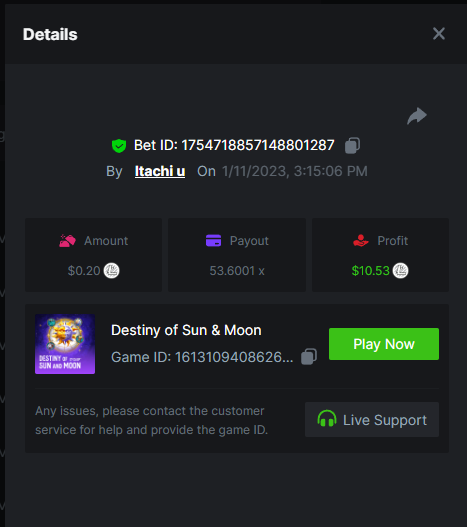Click the red Profit hand icon
This screenshot has width=467, height=527.
(361, 241)
